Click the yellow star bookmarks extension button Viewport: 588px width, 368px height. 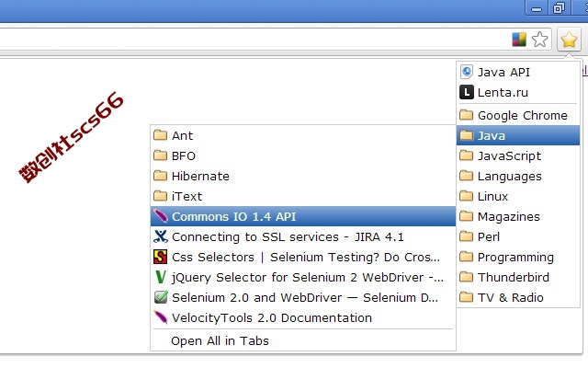[x=569, y=39]
